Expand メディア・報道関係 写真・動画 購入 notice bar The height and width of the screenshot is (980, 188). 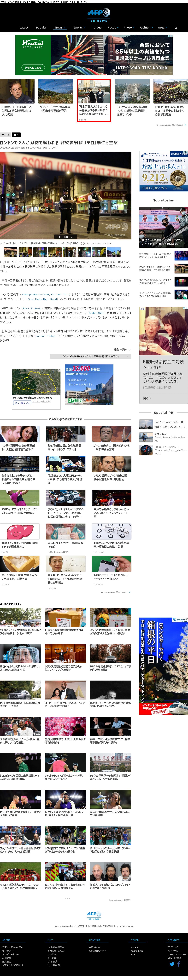point(91,356)
